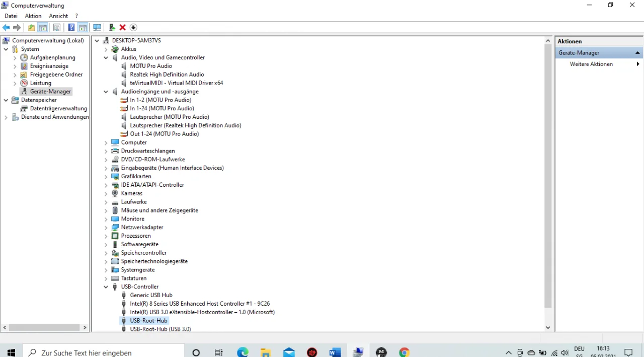
Task: Click the MOTU Pro Audio speaker icon under Audio, Video
Action: coord(124,66)
